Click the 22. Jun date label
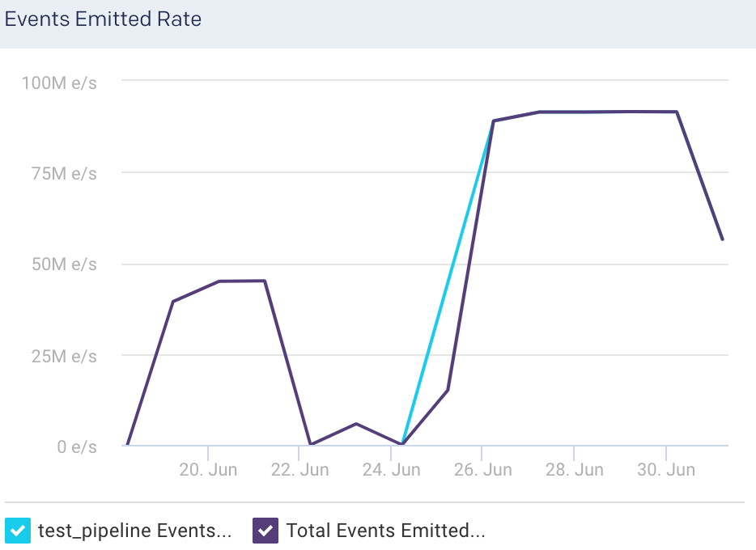The width and height of the screenshot is (756, 550). pos(299,470)
